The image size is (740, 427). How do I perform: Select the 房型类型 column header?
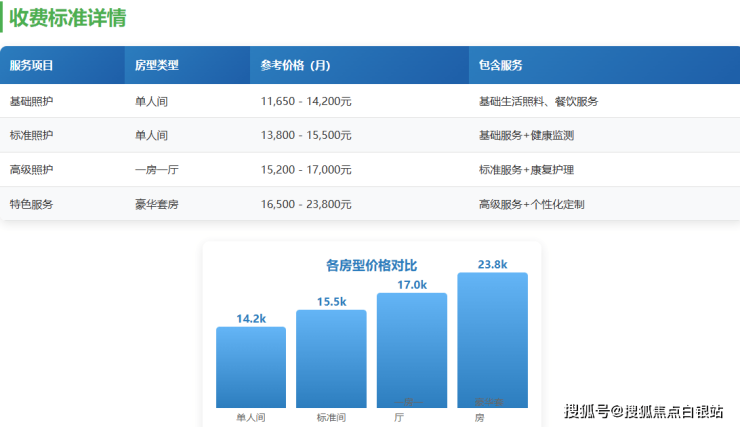point(156,66)
